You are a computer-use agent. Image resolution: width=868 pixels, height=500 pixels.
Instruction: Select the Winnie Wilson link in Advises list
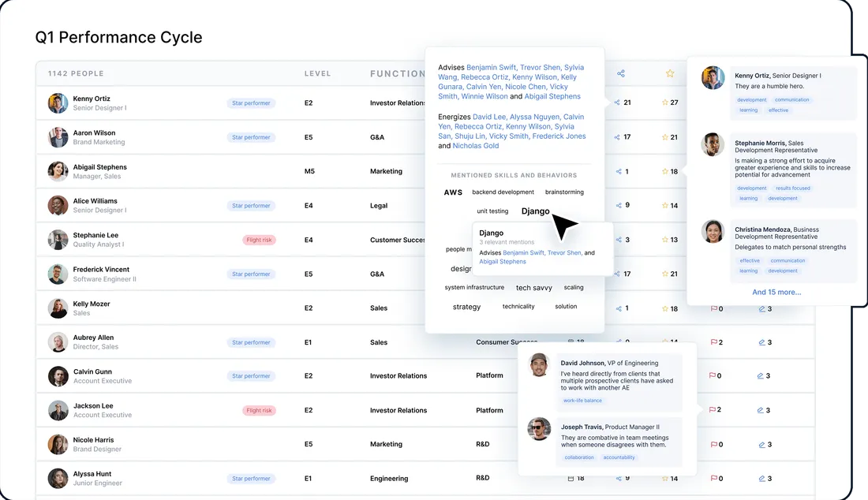485,96
